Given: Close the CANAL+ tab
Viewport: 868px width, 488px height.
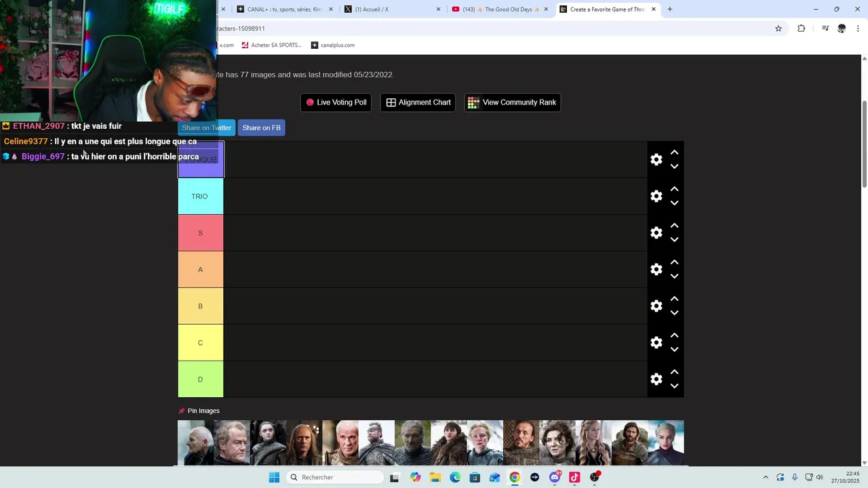Looking at the screenshot, I should point(331,9).
